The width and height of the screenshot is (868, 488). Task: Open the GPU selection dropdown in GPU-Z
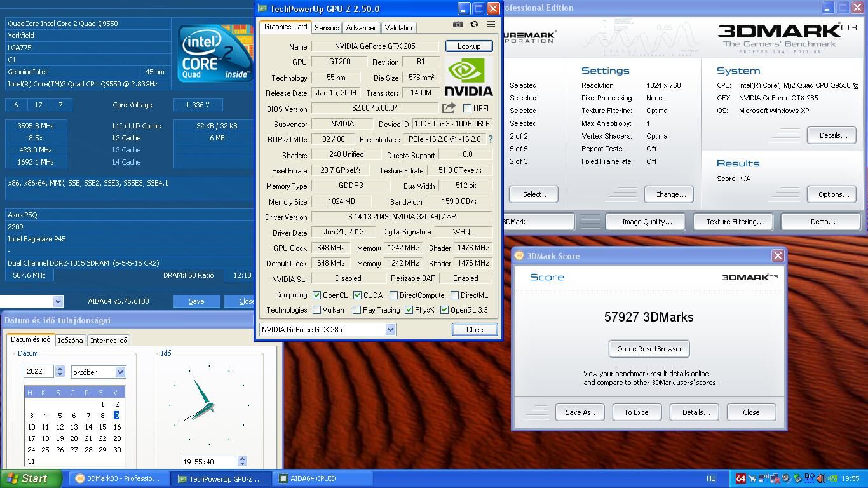[x=390, y=329]
